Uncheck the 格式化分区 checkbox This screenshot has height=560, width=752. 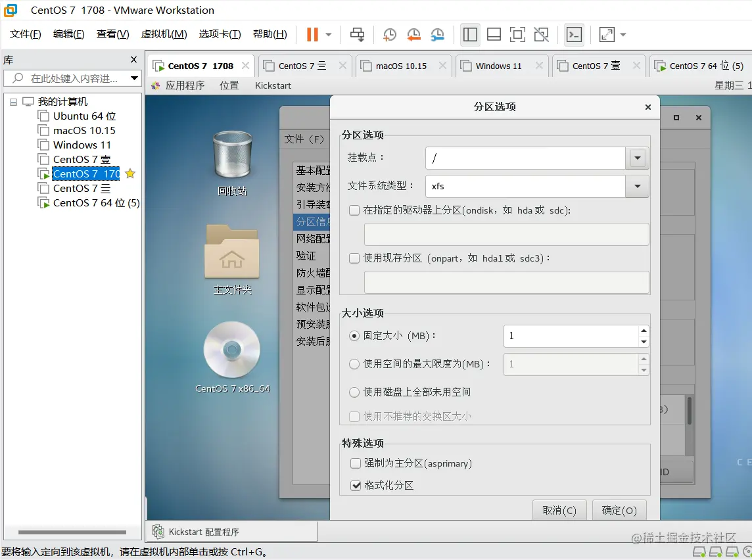click(x=356, y=485)
